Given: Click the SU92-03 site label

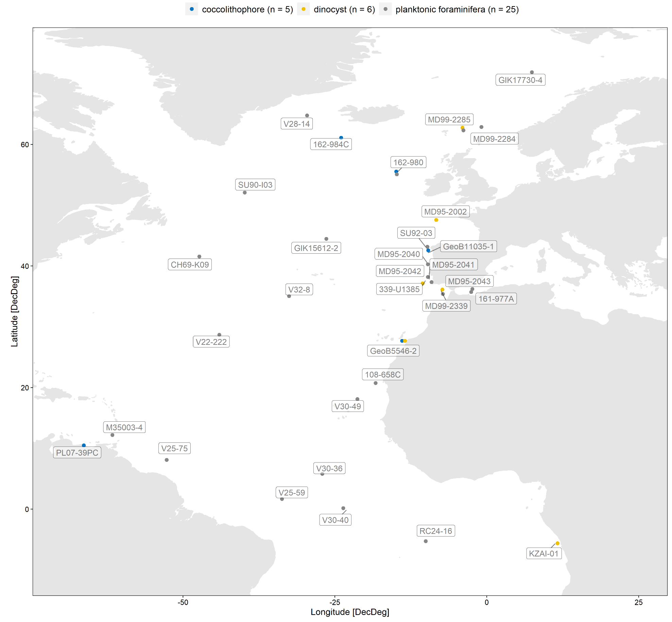Looking at the screenshot, I should [416, 233].
